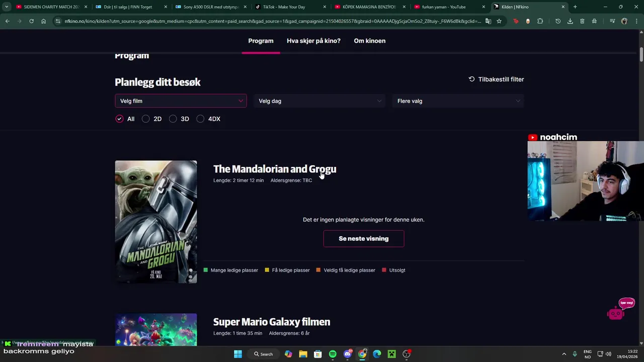Click the page vertical scrollbar thumb
644x362 pixels.
tap(641, 54)
